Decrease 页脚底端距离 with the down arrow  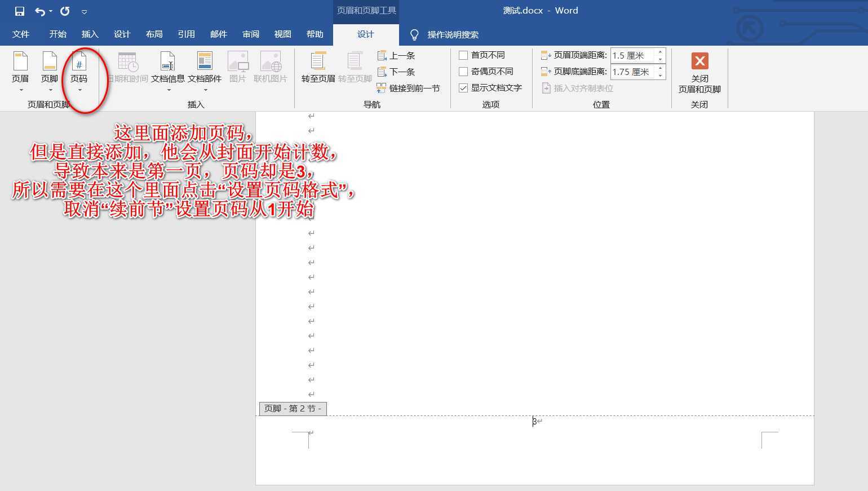click(x=661, y=76)
